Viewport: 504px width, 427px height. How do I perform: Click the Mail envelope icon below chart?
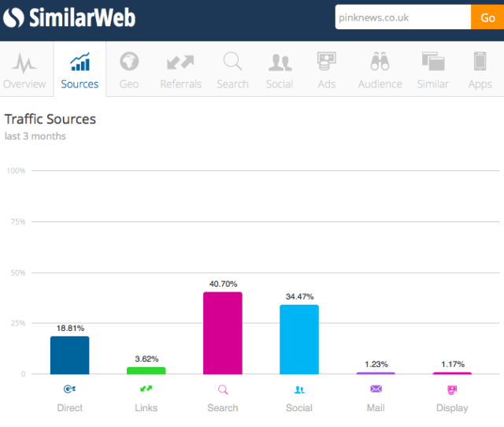click(376, 388)
